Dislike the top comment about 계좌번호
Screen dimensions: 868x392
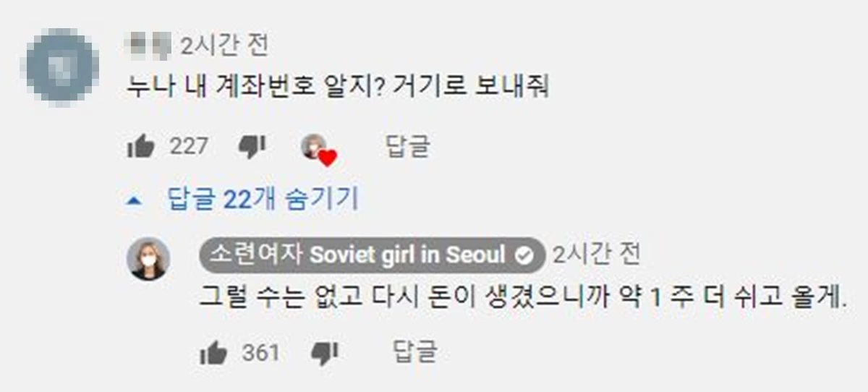(252, 148)
